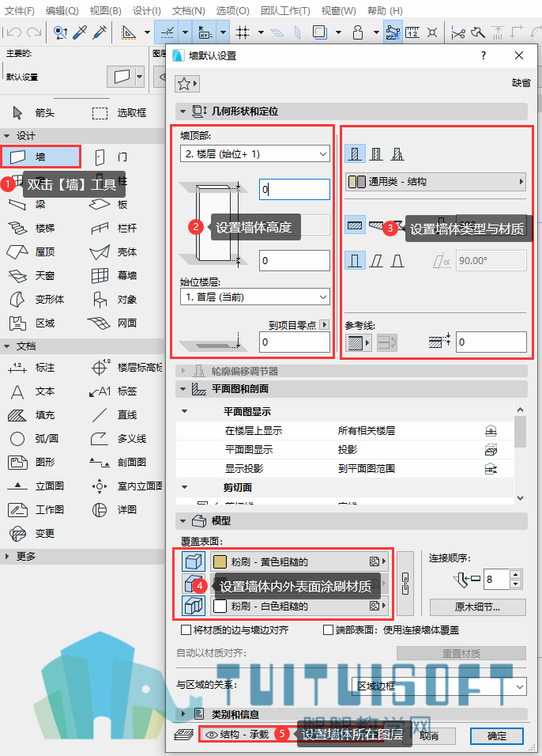Select the Morph (变形体) tool
542x756 pixels.
(x=36, y=300)
